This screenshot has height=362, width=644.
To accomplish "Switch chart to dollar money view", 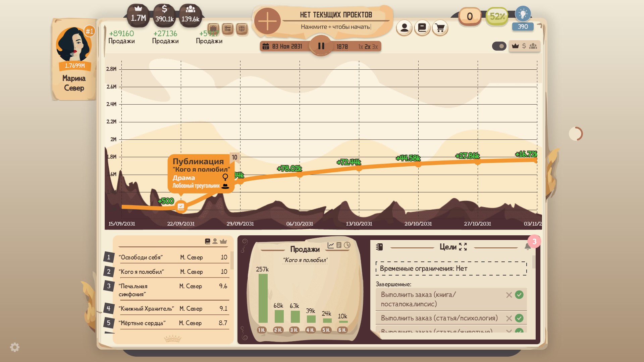I will [524, 46].
